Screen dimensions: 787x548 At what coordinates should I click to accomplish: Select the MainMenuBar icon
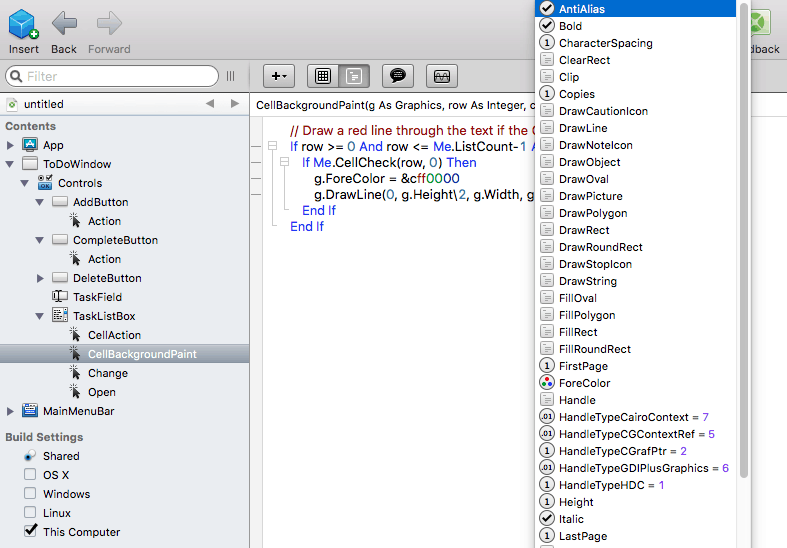(30, 410)
